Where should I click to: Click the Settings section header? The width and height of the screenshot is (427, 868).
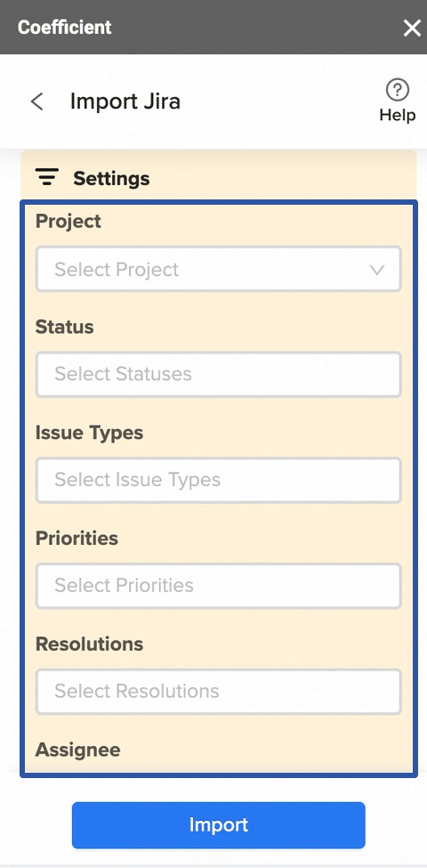click(x=219, y=178)
